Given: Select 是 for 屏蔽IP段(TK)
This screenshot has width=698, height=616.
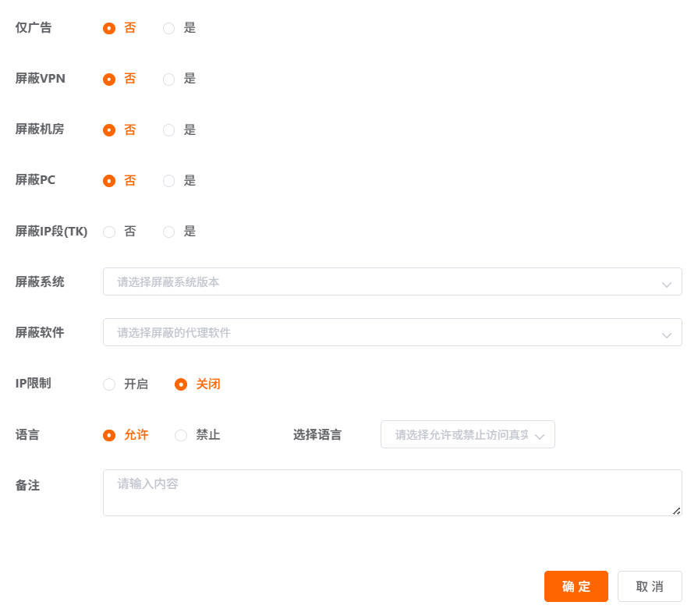Looking at the screenshot, I should pos(168,232).
